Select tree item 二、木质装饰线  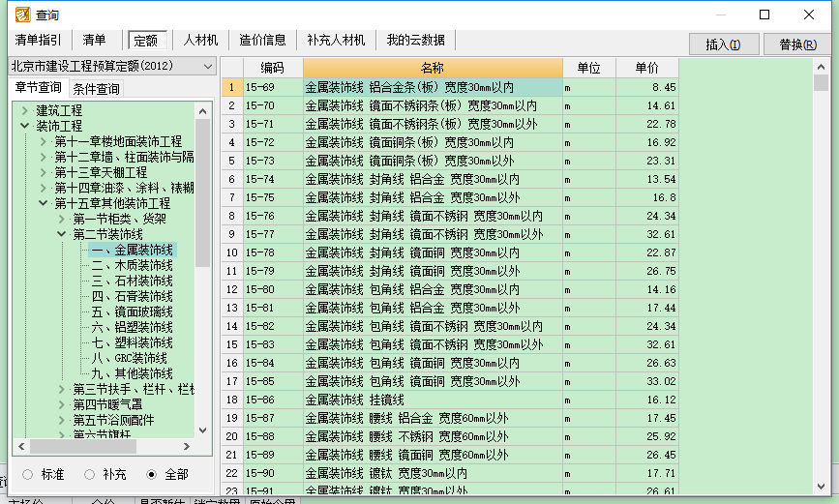click(133, 265)
